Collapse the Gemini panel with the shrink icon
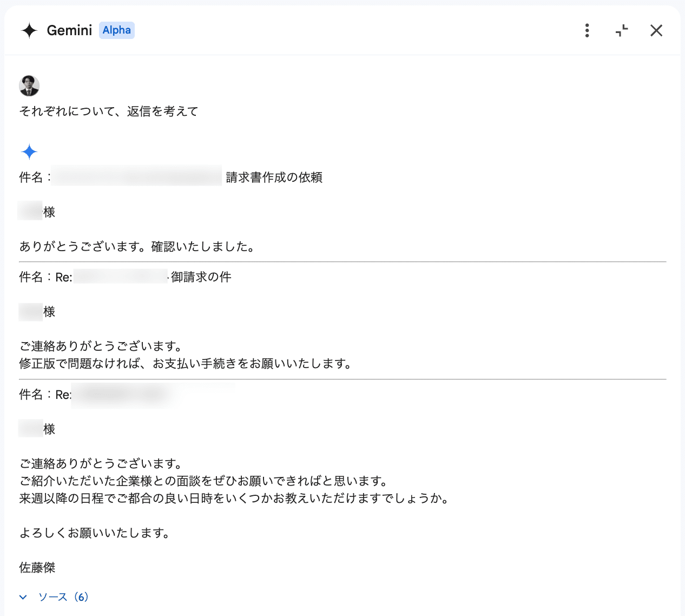This screenshot has width=685, height=616. coord(622,30)
